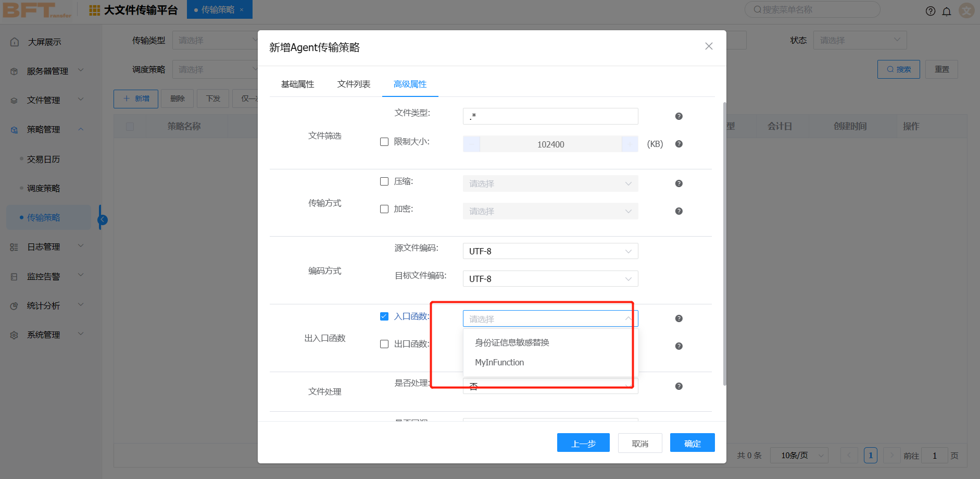Open the 加密 dropdown
980x479 pixels.
[x=550, y=211]
